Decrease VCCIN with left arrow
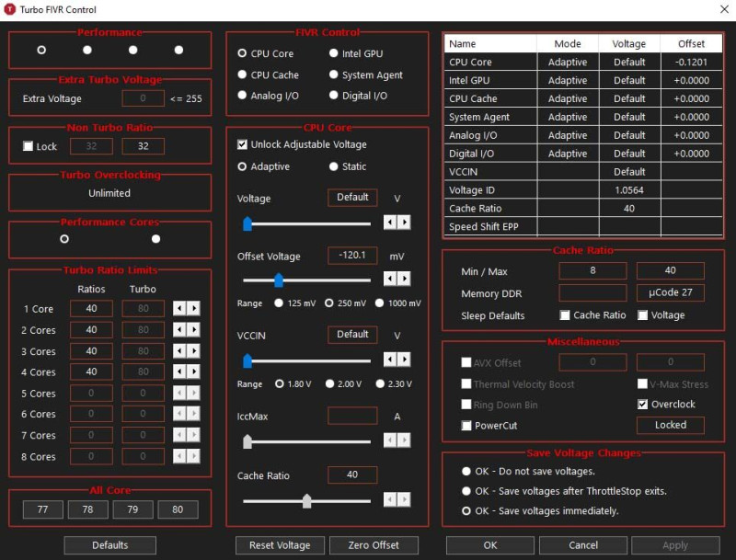The height and width of the screenshot is (560, 736). pyautogui.click(x=390, y=360)
